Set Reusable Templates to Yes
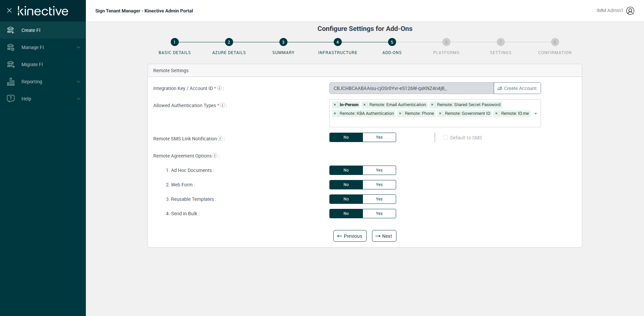 coord(379,199)
